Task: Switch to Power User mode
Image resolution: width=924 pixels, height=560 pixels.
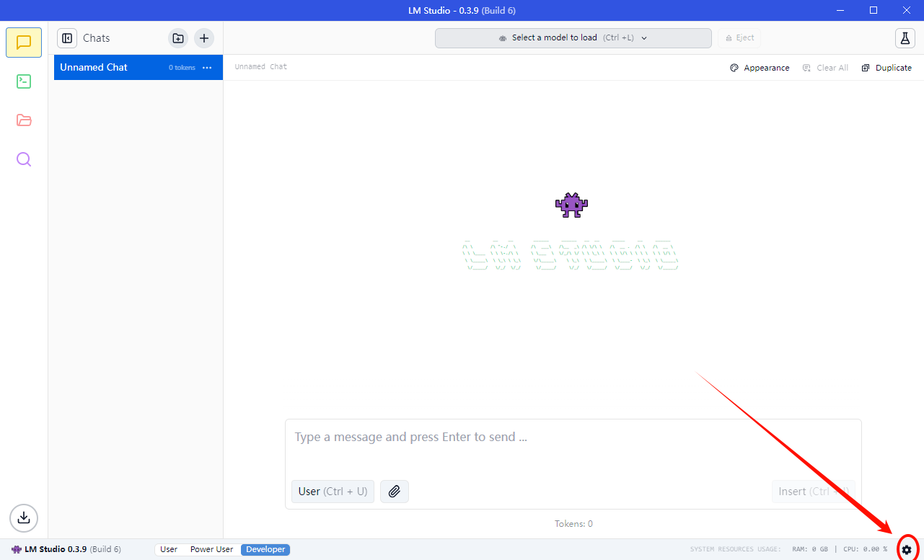Action: coord(211,549)
